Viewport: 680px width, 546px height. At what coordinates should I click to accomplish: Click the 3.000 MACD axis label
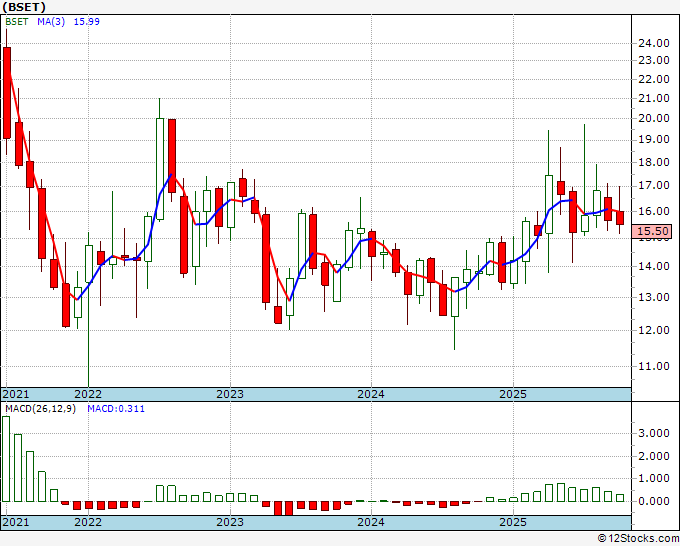[652, 434]
